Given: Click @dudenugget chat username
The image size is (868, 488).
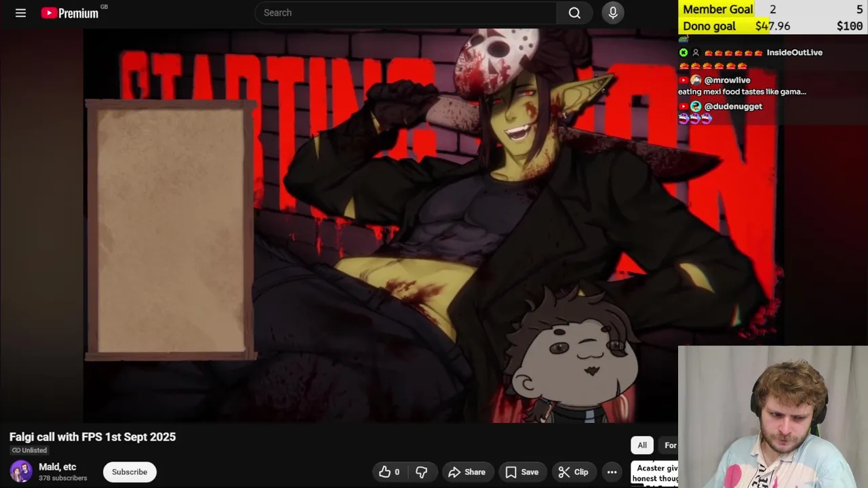Looking at the screenshot, I should (733, 106).
